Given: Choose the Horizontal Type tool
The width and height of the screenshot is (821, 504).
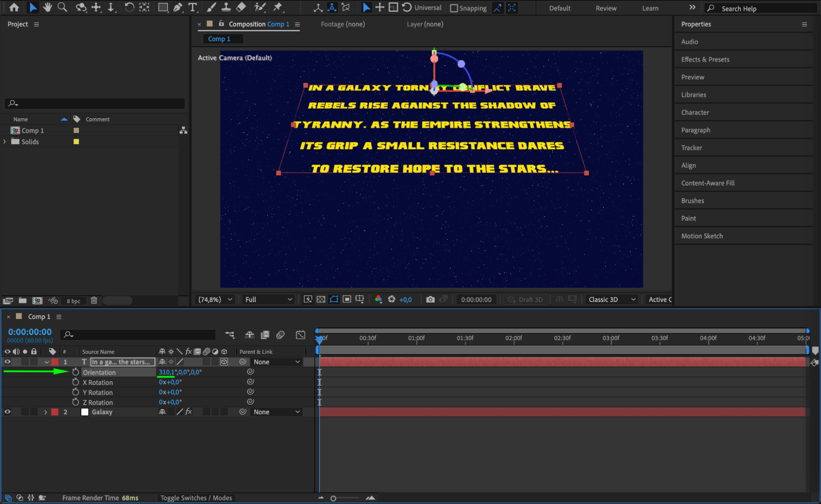Looking at the screenshot, I should [192, 7].
